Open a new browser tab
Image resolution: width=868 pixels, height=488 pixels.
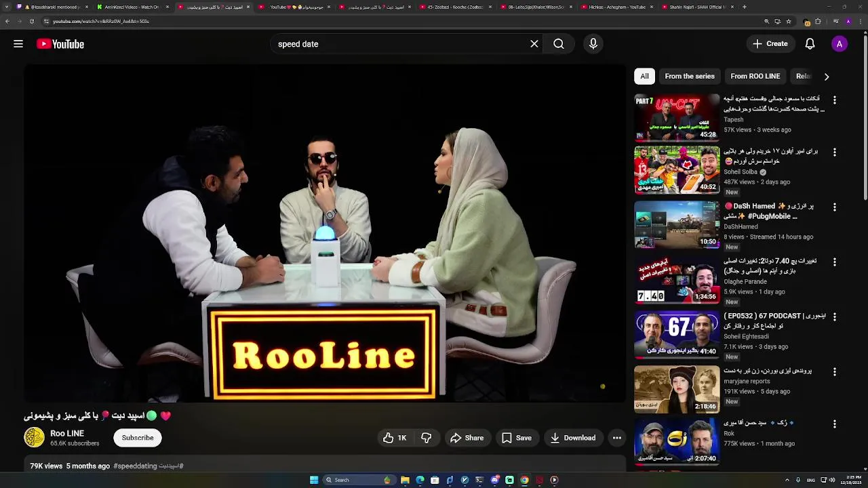pyautogui.click(x=745, y=7)
